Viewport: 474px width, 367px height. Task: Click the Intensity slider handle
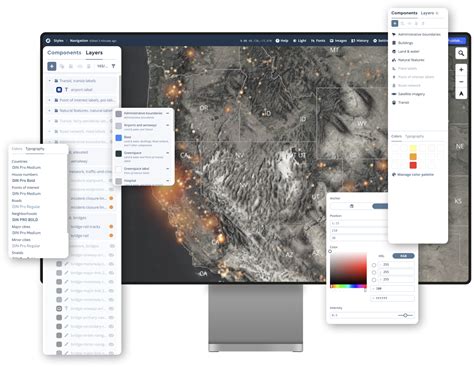point(405,315)
